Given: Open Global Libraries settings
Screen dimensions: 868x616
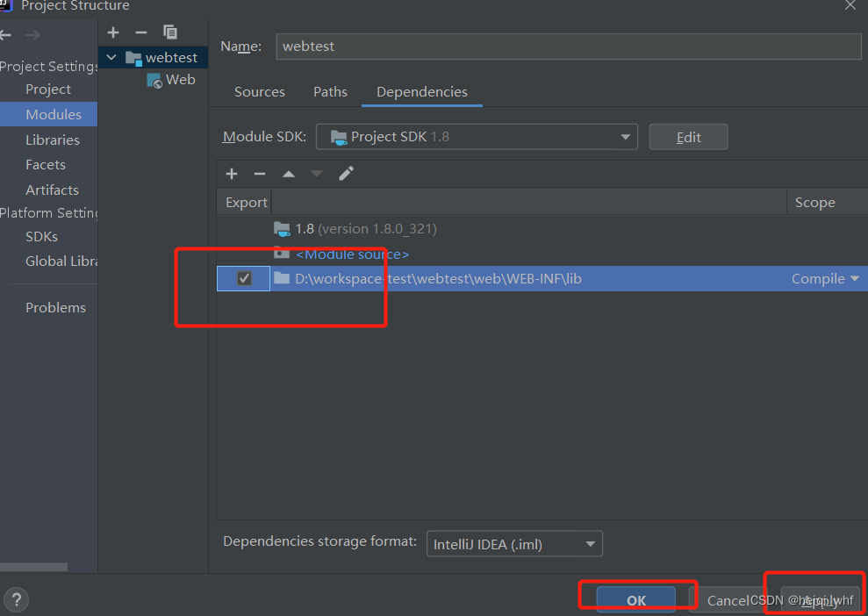Looking at the screenshot, I should coord(61,261).
